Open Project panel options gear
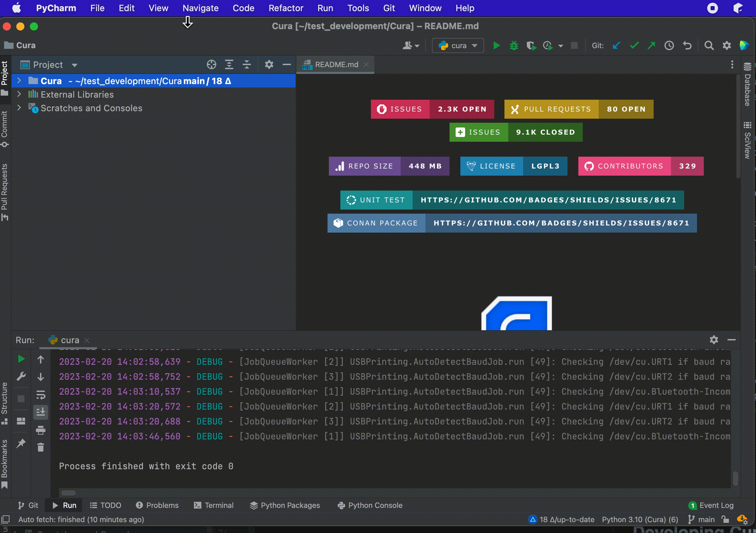This screenshot has width=756, height=533. point(269,64)
